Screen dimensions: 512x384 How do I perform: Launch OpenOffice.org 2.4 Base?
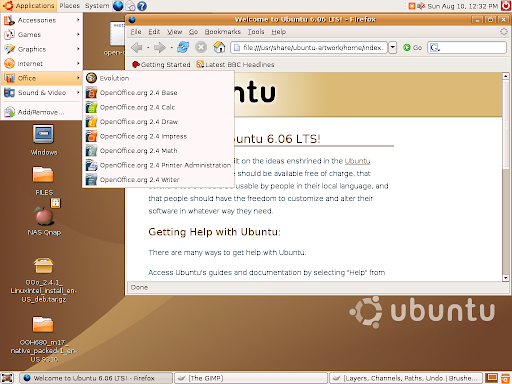click(x=158, y=93)
